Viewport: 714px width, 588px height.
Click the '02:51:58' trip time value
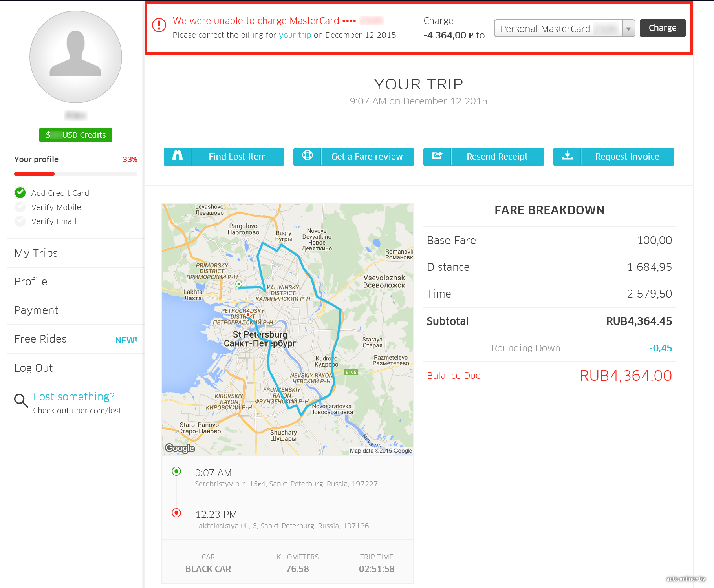coord(377,569)
